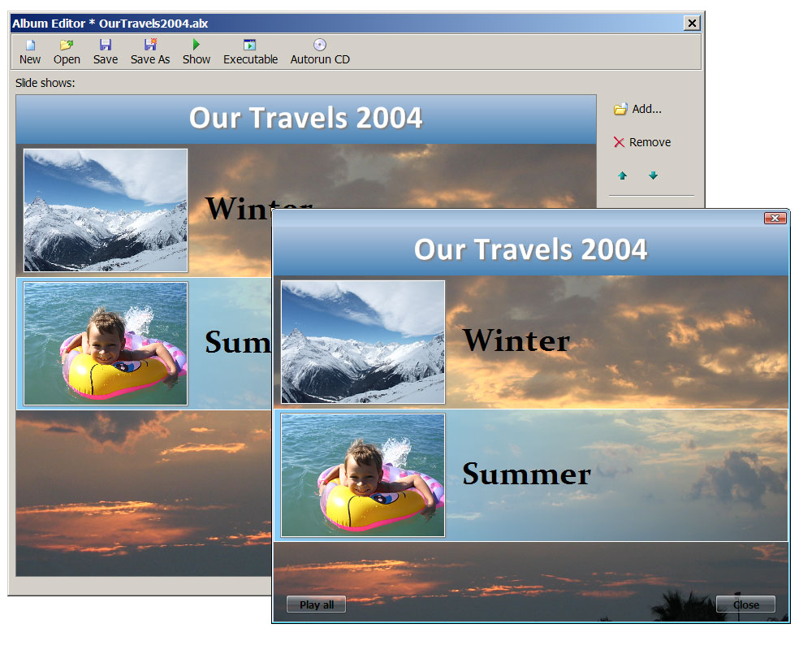Close the preview window with the red X
The image size is (812, 650).
[775, 218]
